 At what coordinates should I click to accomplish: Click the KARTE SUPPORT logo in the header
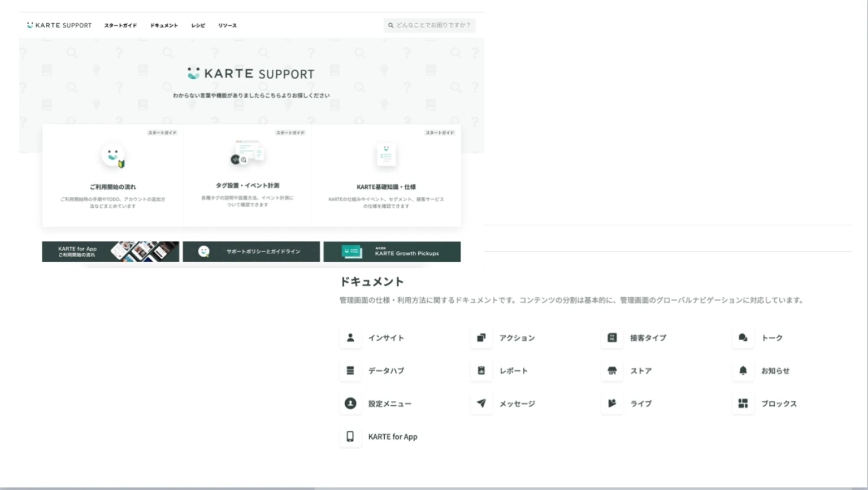[x=59, y=25]
